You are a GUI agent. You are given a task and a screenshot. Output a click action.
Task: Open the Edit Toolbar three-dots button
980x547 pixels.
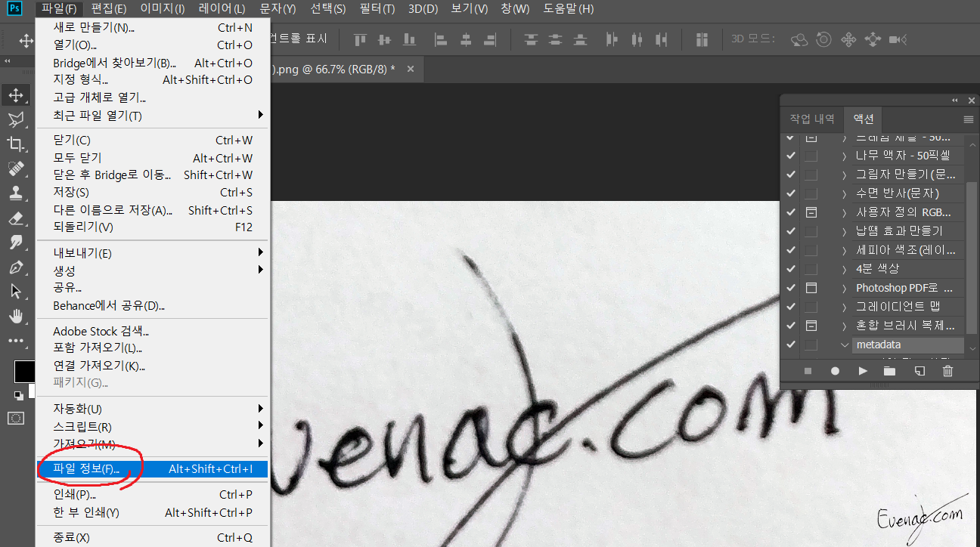tap(16, 341)
